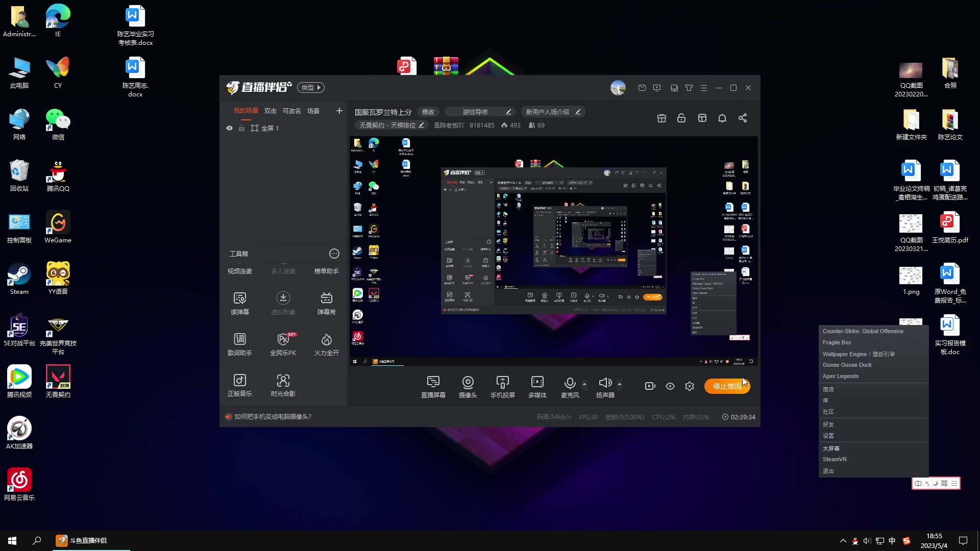Viewport: 980px width, 551px height.
Task: Open the 如何把手机变成电脑摄像头 tip link
Action: pos(273,417)
